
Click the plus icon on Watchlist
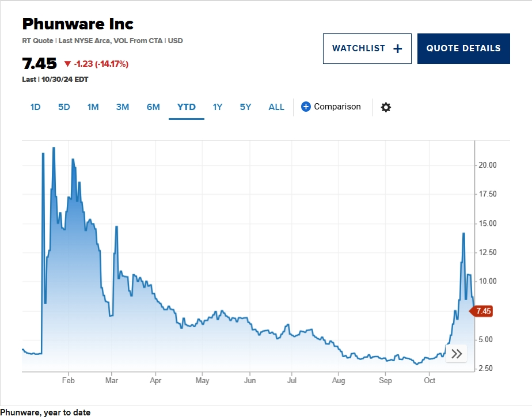point(398,49)
